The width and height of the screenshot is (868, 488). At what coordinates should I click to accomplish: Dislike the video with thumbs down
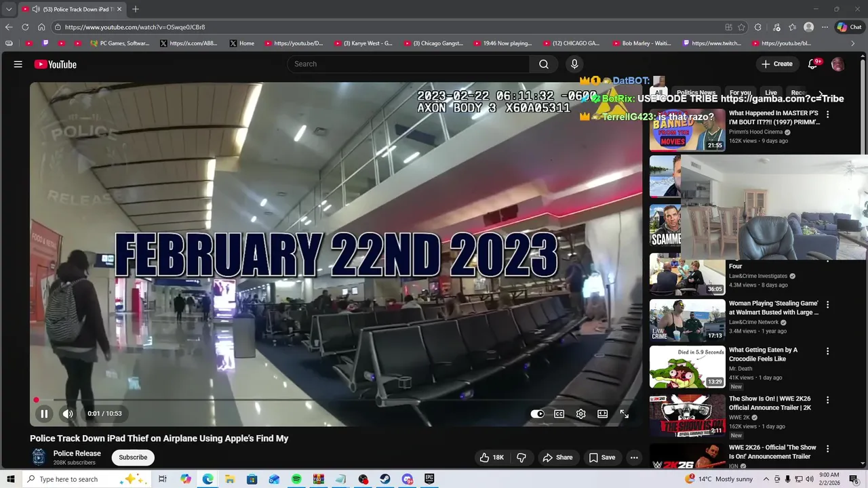(521, 457)
